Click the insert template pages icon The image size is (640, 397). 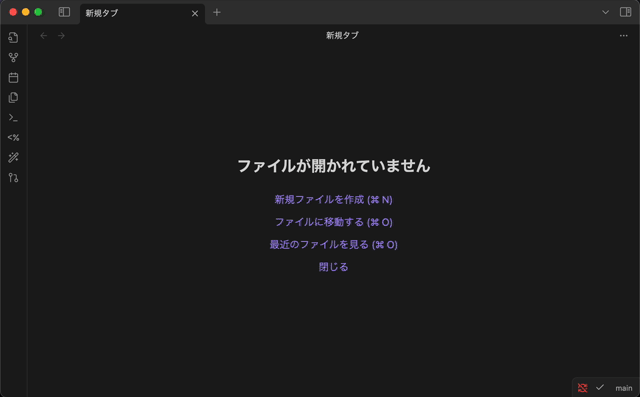pos(13,98)
